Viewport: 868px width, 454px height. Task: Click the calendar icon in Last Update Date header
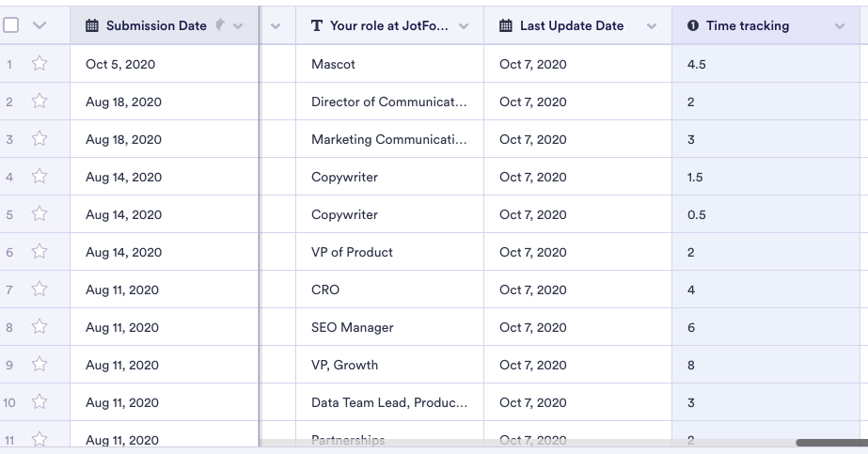(x=506, y=26)
